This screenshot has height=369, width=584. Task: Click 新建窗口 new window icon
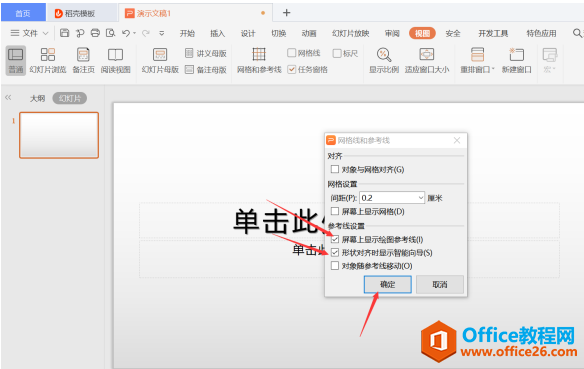(x=517, y=60)
